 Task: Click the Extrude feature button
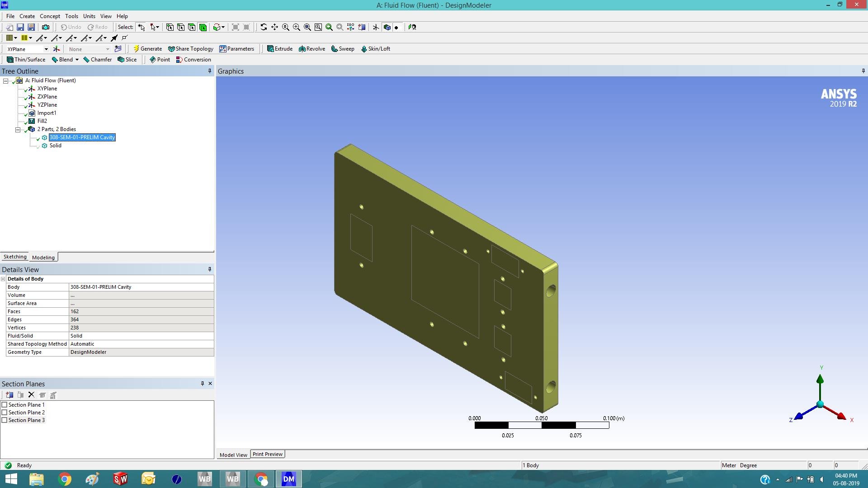pos(280,49)
